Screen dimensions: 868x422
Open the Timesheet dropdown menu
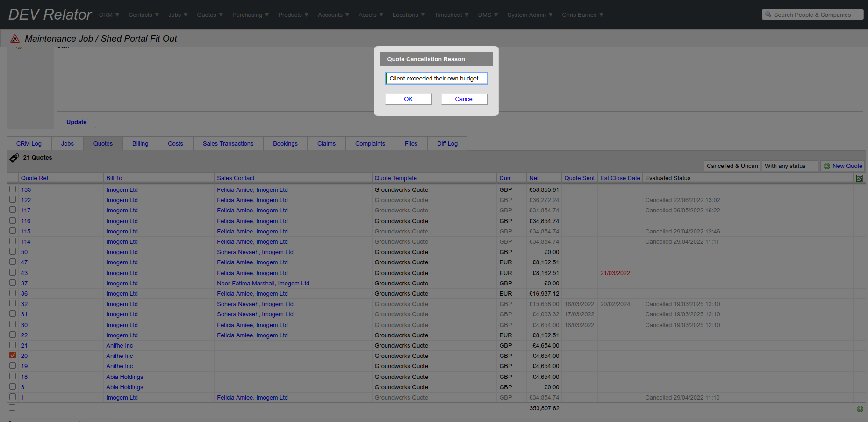pos(452,15)
